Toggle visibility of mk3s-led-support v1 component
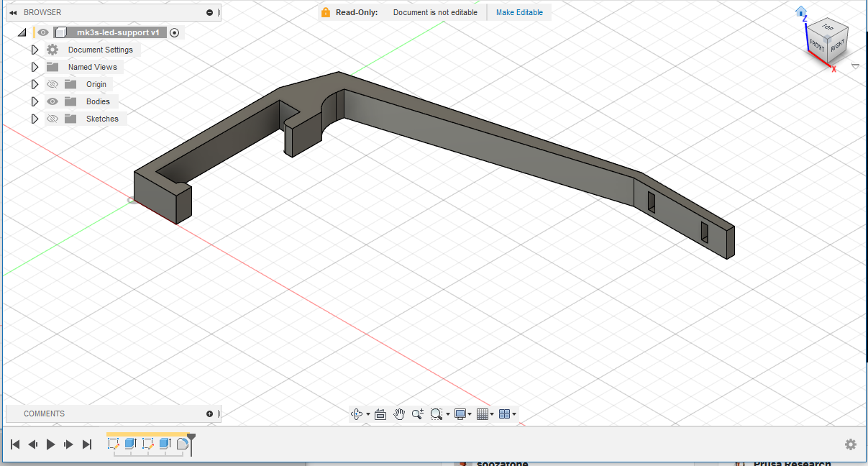Viewport: 868px width, 466px height. 43,32
